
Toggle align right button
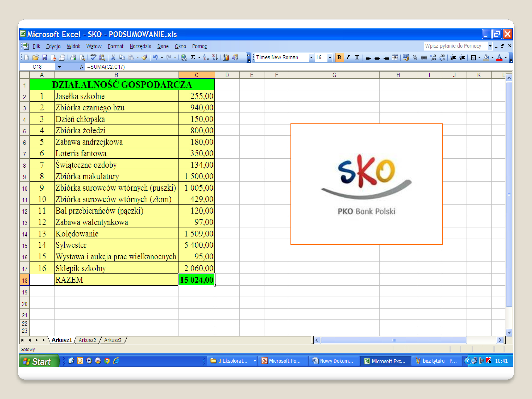386,57
